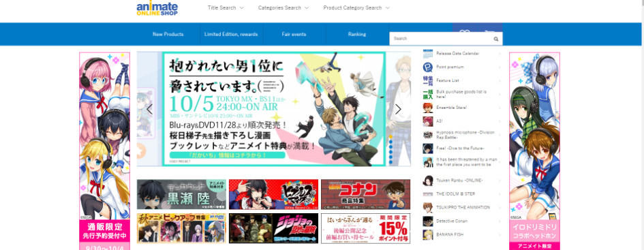This screenshot has height=250, width=644.
Task: Open the Release Date Calendar icon
Action: coord(428,53)
